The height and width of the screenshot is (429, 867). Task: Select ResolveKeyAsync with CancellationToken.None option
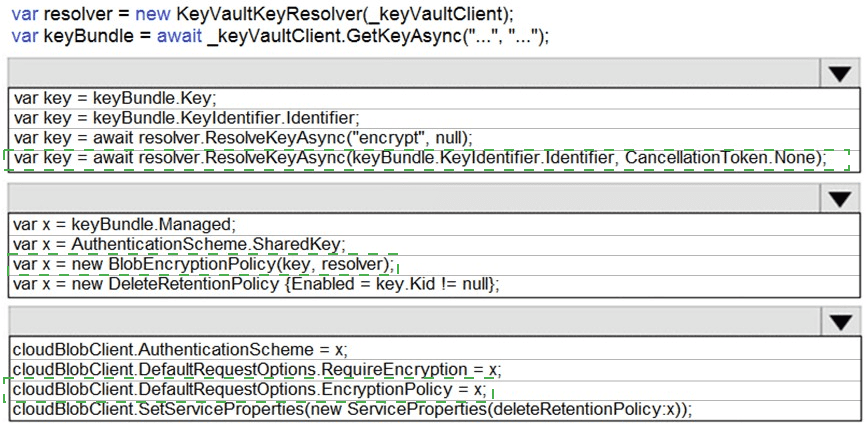[x=420, y=158]
